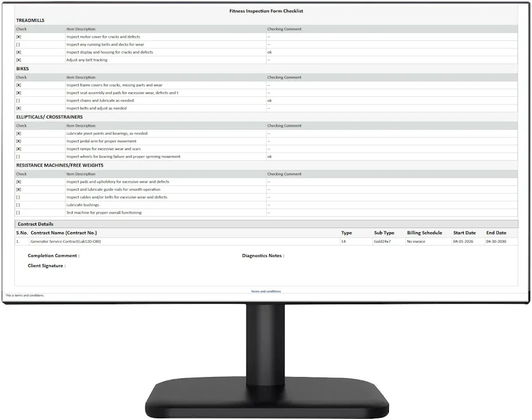This screenshot has height=420, width=532.
Task: Click the 'Client Signature :' label
Action: 47,266
